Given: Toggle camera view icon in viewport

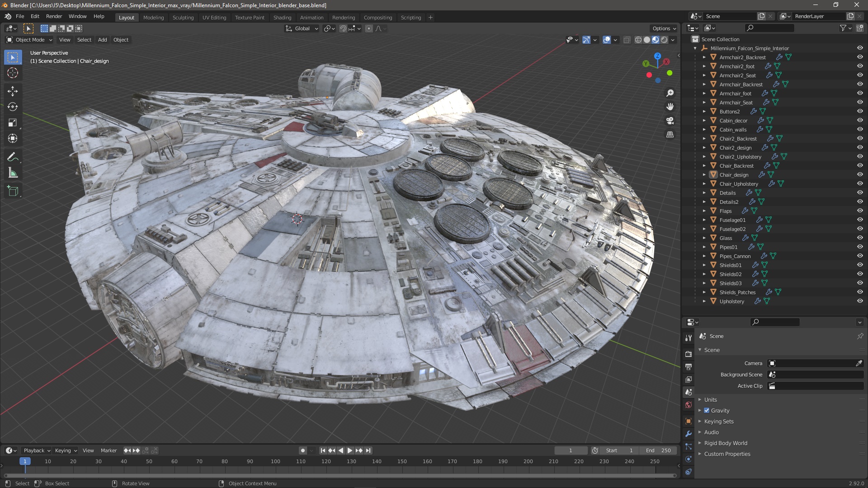Looking at the screenshot, I should (670, 121).
